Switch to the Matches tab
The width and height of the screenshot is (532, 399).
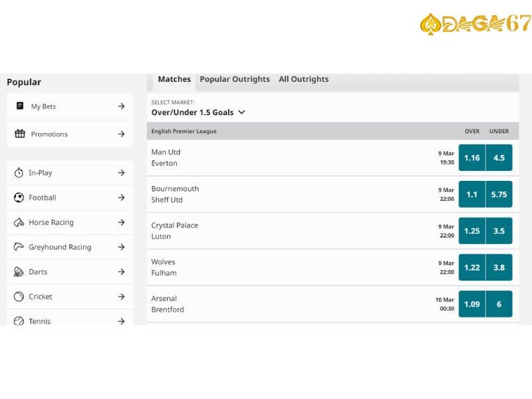click(174, 79)
